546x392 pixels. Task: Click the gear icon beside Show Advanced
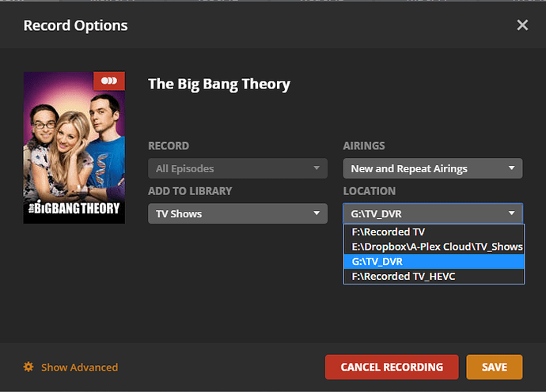[x=28, y=367]
